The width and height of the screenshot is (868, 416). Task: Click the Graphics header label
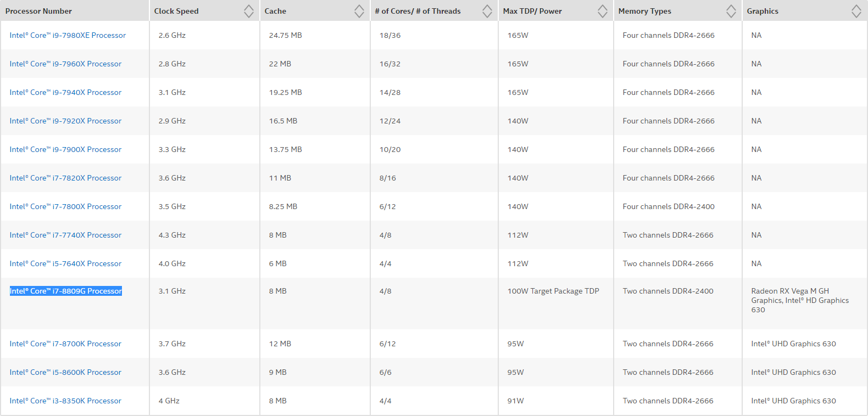(763, 11)
